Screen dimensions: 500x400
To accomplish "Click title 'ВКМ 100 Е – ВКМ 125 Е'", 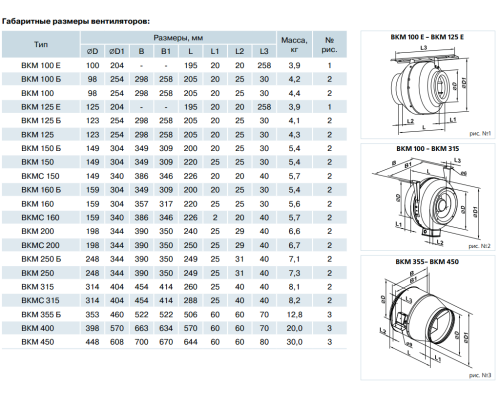I will pyautogui.click(x=427, y=37).
